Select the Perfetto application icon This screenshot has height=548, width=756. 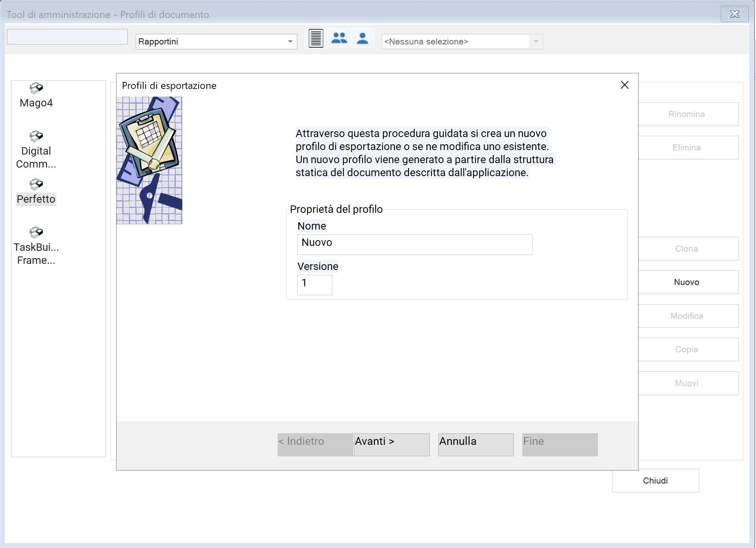36,184
